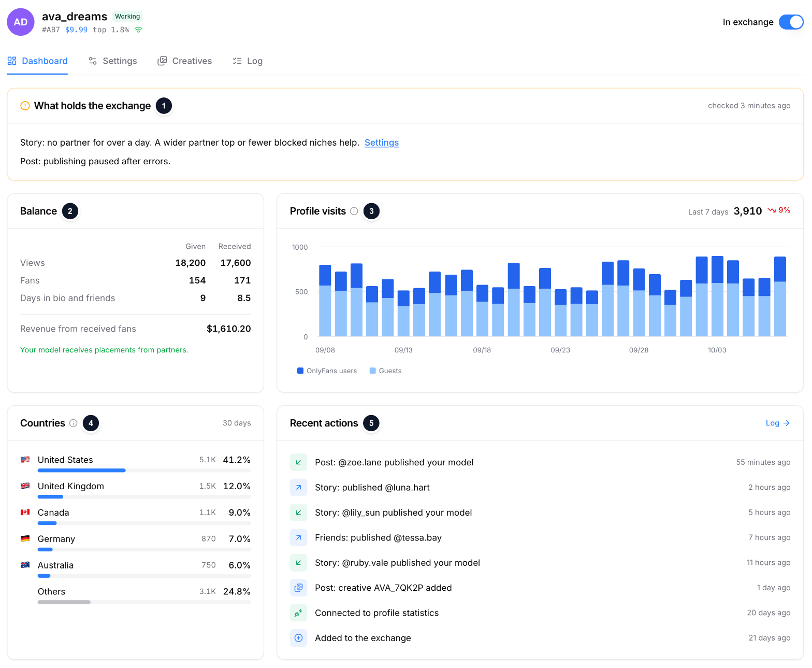Click the info icon next to Profile visits
The width and height of the screenshot is (812, 668).
[x=354, y=211]
